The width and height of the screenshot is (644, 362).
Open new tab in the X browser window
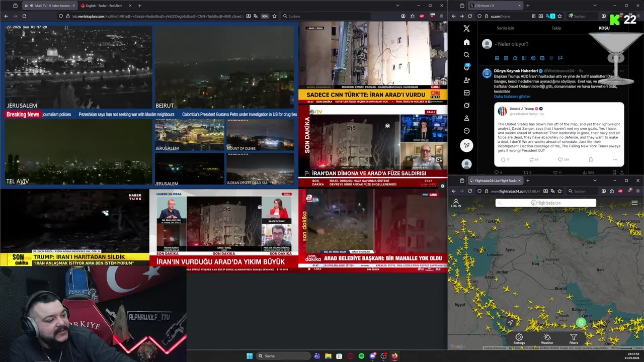(528, 6)
